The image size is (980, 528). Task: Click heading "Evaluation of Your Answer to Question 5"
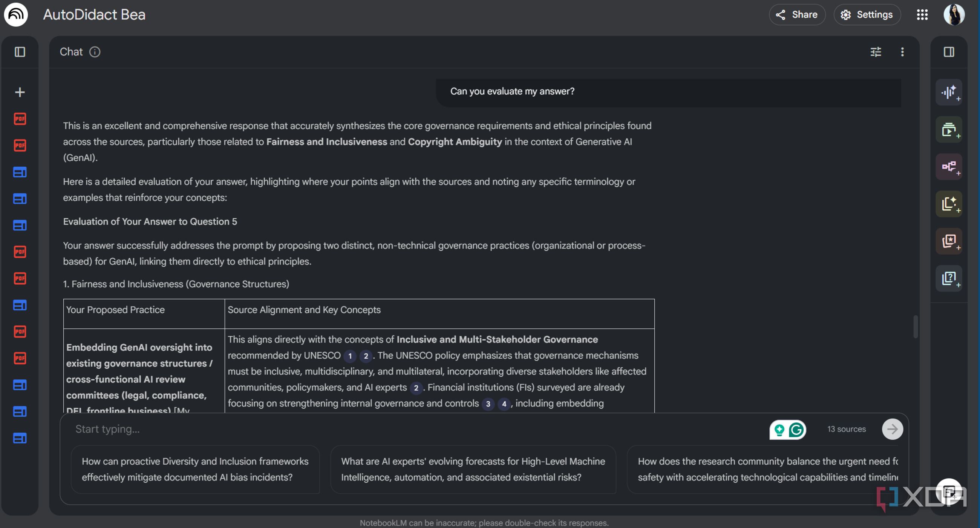pos(150,221)
